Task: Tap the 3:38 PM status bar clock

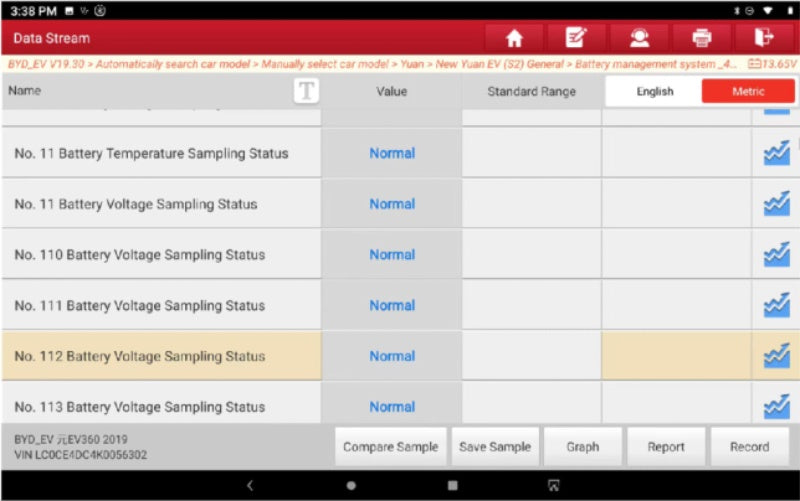Action: pos(33,11)
